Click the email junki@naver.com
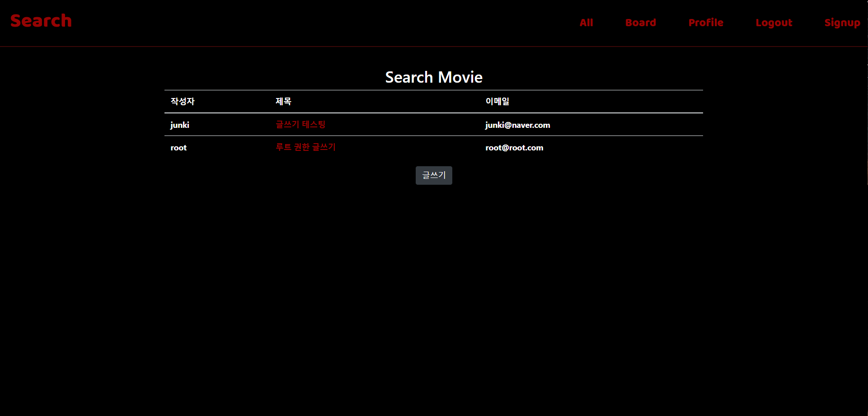This screenshot has width=868, height=416. point(517,125)
